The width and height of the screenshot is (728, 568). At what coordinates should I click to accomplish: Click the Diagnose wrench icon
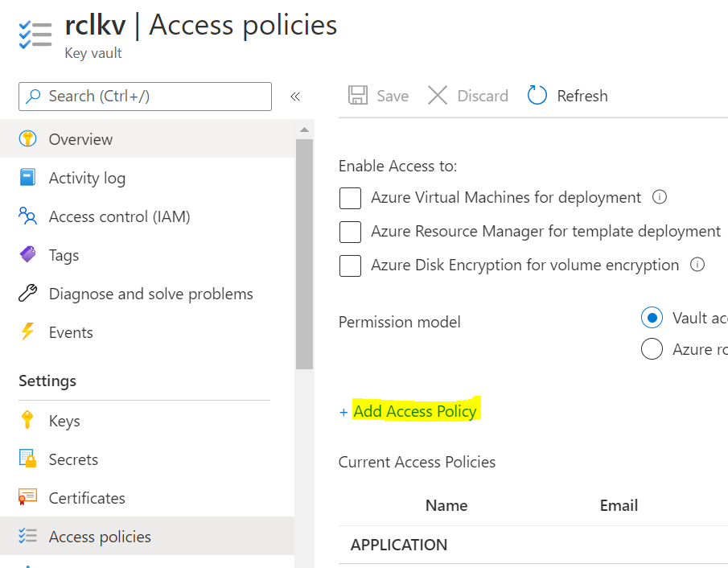27,294
